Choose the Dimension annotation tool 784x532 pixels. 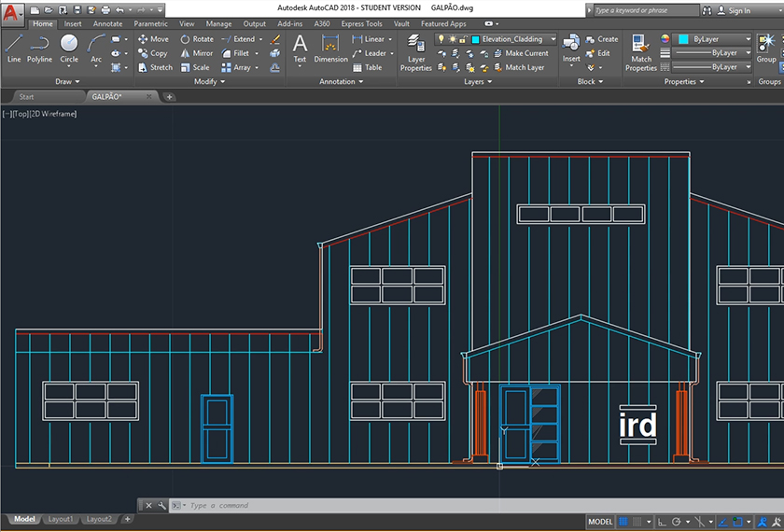[330, 48]
